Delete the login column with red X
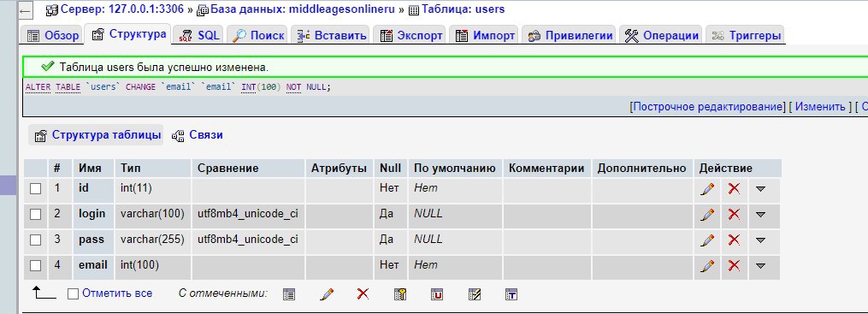 pyautogui.click(x=734, y=214)
